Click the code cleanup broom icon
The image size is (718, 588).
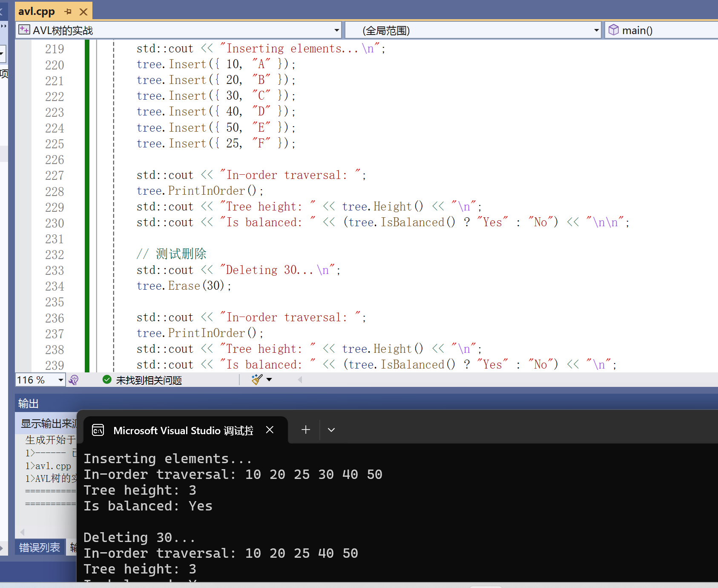point(257,379)
